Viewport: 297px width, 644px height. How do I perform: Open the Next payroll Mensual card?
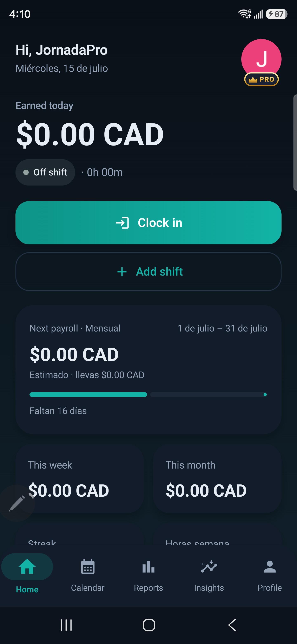coord(148,369)
